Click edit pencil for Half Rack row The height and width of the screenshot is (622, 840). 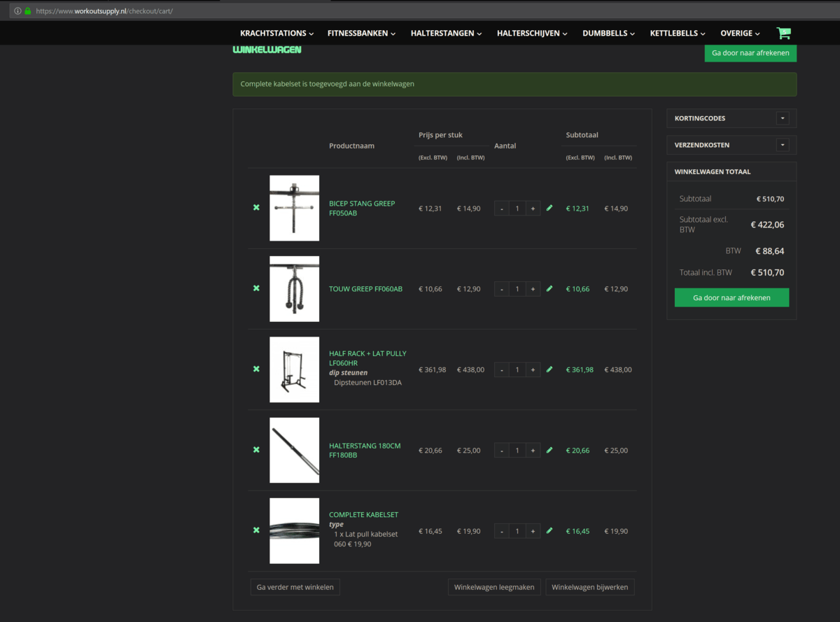(549, 369)
